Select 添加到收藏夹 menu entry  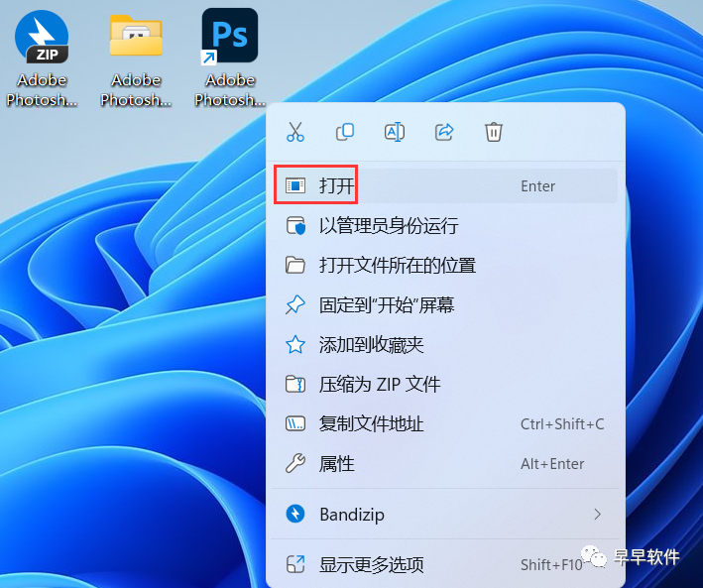(x=445, y=344)
